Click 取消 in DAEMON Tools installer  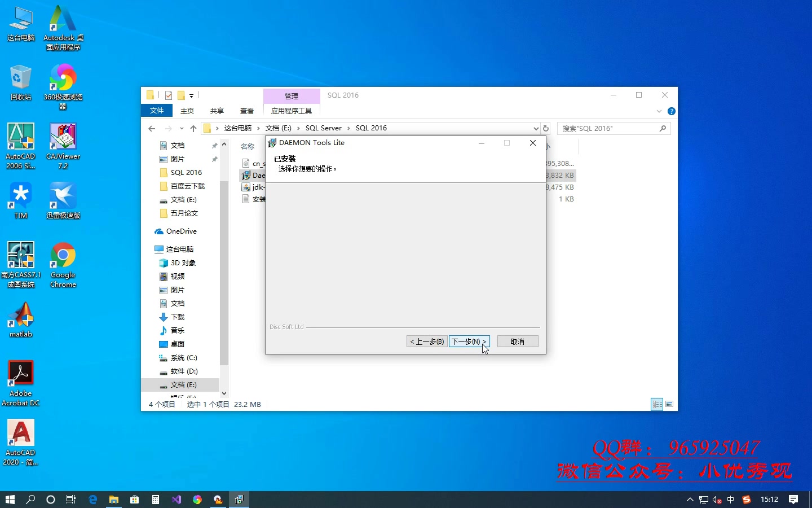coord(518,341)
